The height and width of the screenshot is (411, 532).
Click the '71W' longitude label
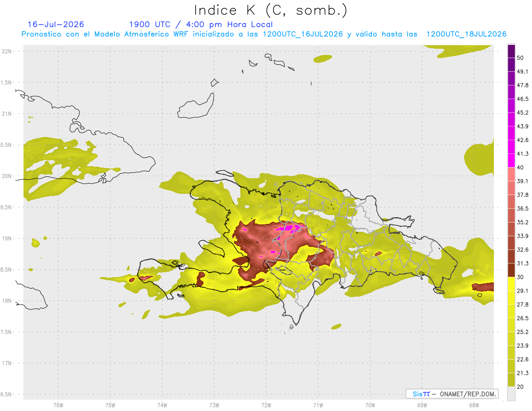point(318,405)
